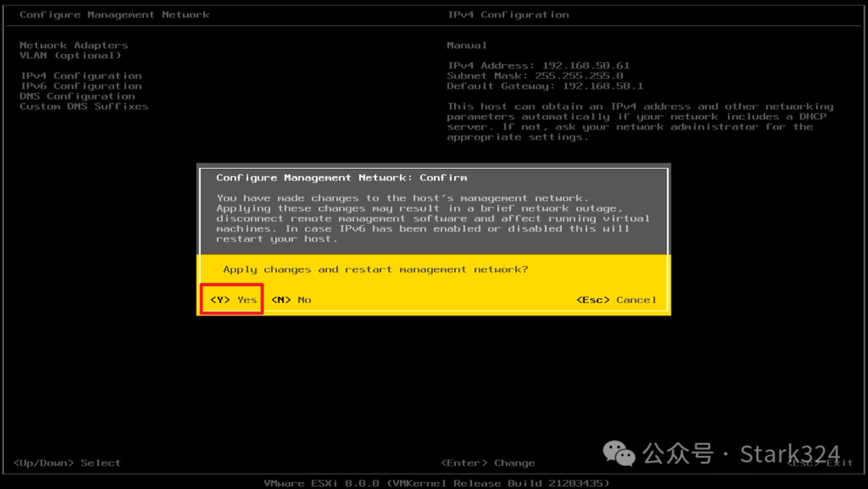Click the Configure Management Network header title
Image resolution: width=868 pixels, height=489 pixels.
pyautogui.click(x=115, y=15)
